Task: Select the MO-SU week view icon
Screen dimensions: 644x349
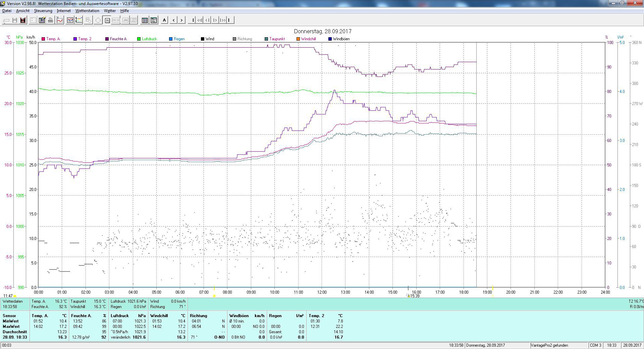Action: (116, 20)
